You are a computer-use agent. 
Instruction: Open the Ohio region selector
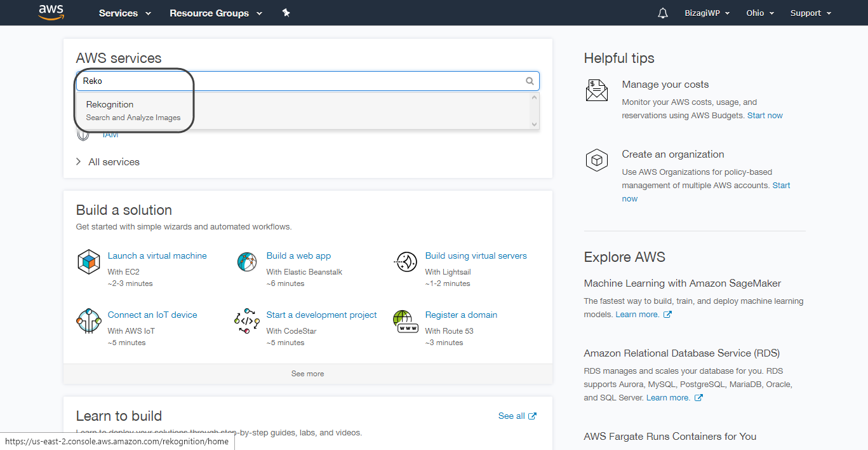pos(760,13)
